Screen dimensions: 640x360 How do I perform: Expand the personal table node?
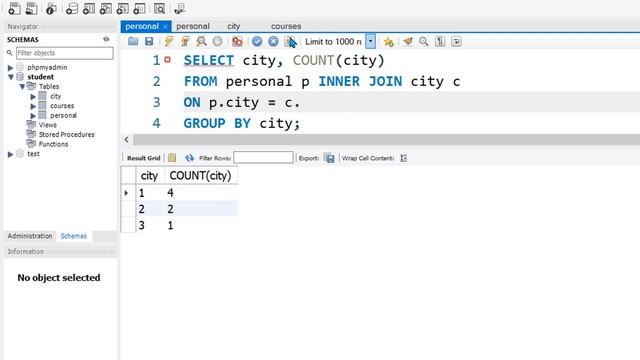pyautogui.click(x=33, y=116)
